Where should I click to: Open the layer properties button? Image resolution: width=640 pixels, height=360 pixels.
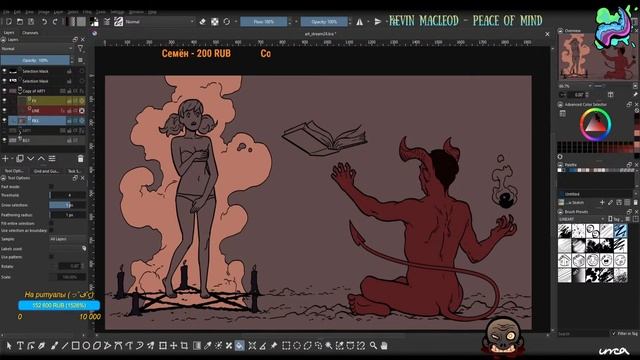(52, 158)
